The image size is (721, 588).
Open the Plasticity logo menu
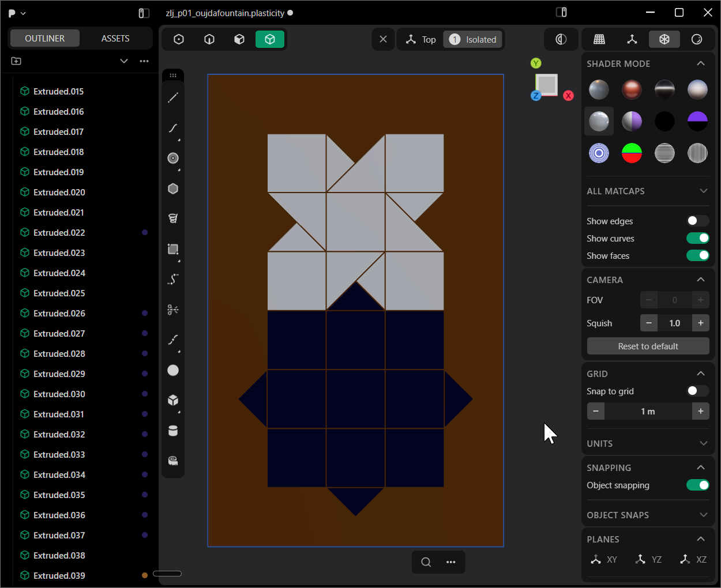click(x=17, y=13)
